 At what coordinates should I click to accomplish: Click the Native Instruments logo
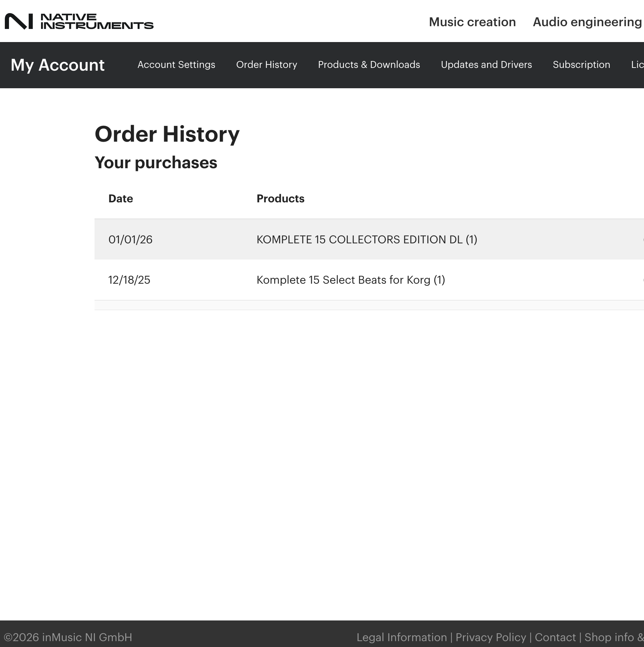(79, 21)
